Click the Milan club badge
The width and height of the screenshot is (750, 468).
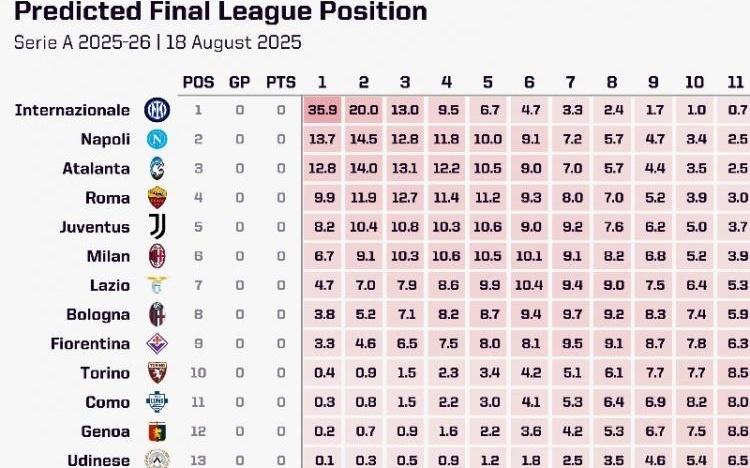pyautogui.click(x=157, y=256)
